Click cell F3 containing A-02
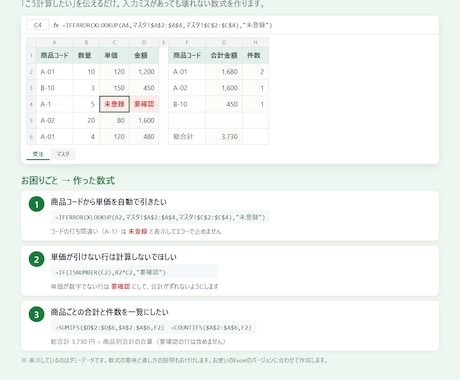Screen dimensions: 460x380 (187, 88)
